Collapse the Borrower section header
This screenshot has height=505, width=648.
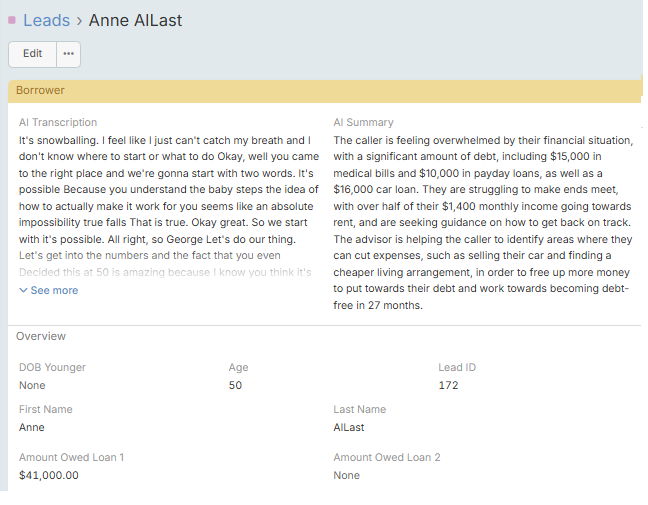click(40, 91)
